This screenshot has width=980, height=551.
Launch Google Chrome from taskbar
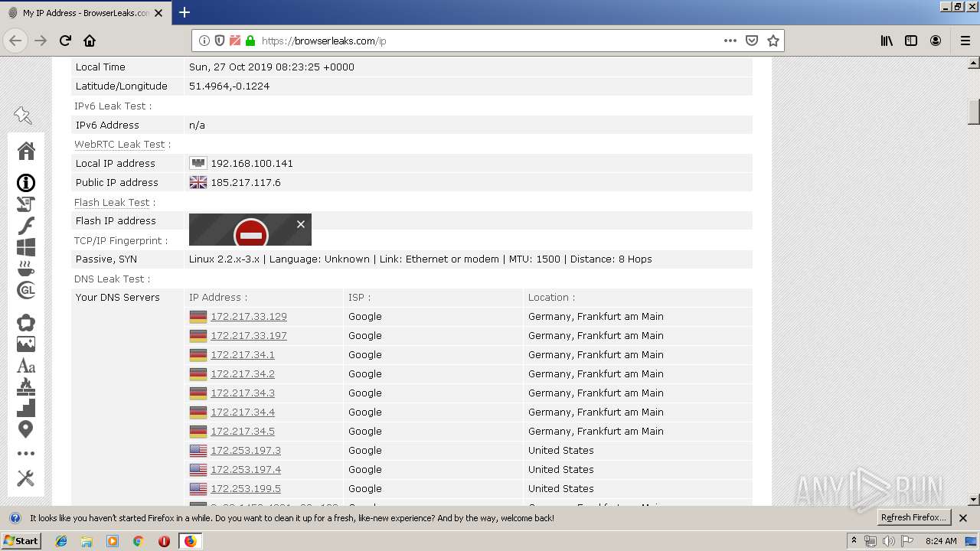pos(138,541)
